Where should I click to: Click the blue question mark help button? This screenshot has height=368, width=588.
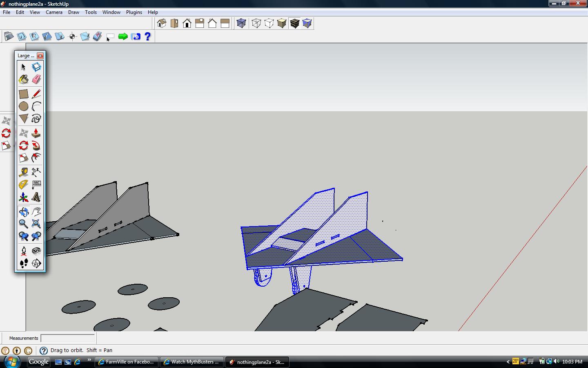(148, 36)
